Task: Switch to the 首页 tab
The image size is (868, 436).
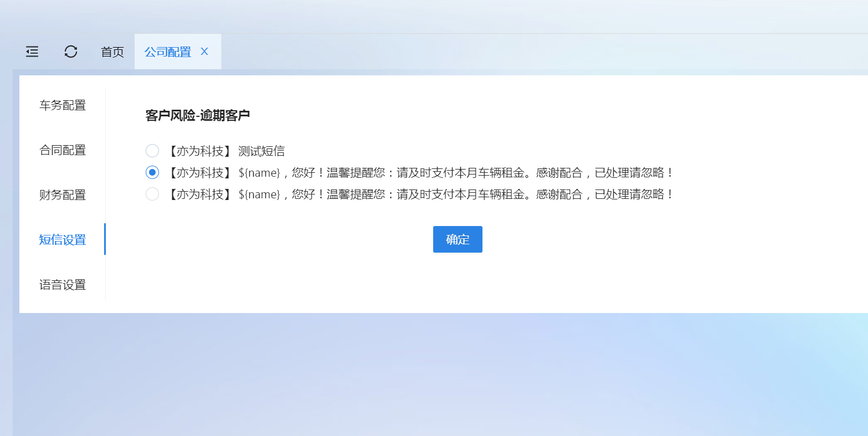Action: pos(112,52)
